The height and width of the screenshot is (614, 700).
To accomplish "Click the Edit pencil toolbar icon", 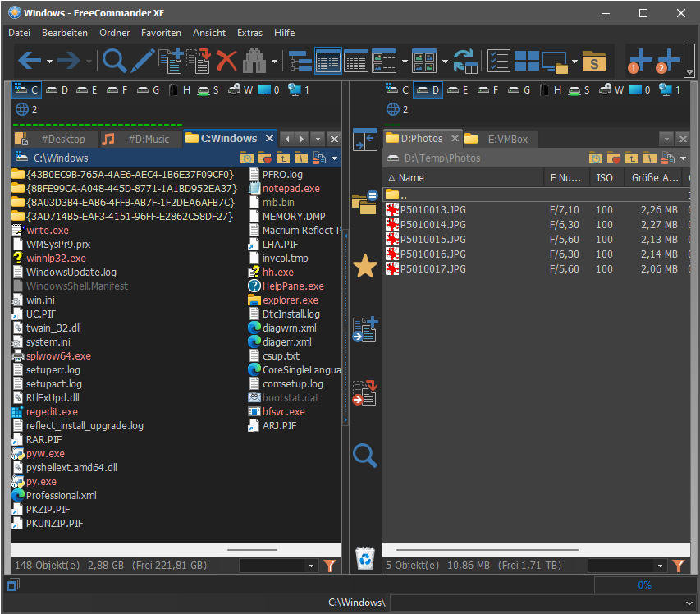I will [143, 61].
